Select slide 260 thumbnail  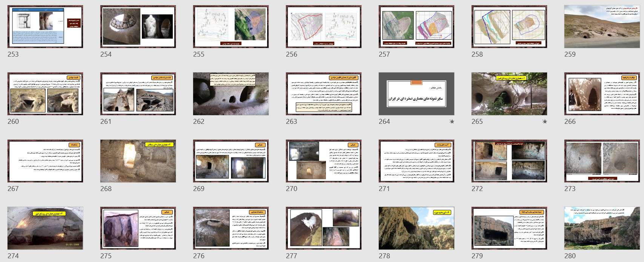coord(45,94)
